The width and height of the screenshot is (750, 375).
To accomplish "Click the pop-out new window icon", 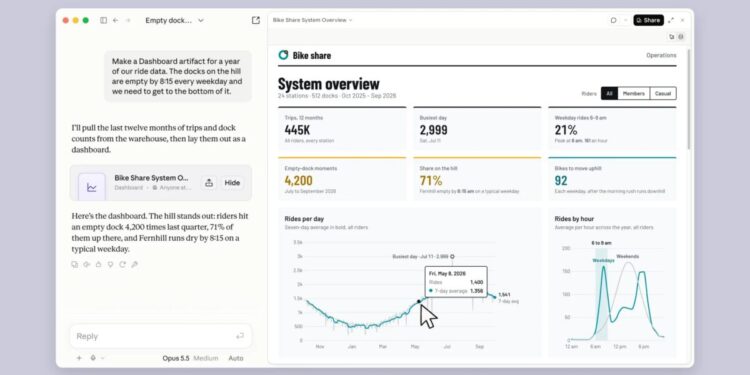I will [x=256, y=20].
